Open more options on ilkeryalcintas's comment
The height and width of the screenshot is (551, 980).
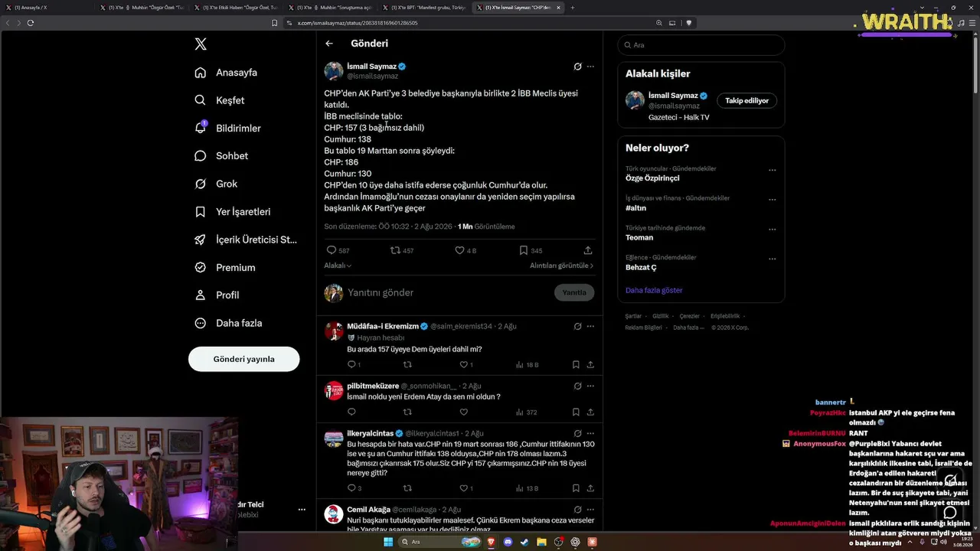click(590, 433)
